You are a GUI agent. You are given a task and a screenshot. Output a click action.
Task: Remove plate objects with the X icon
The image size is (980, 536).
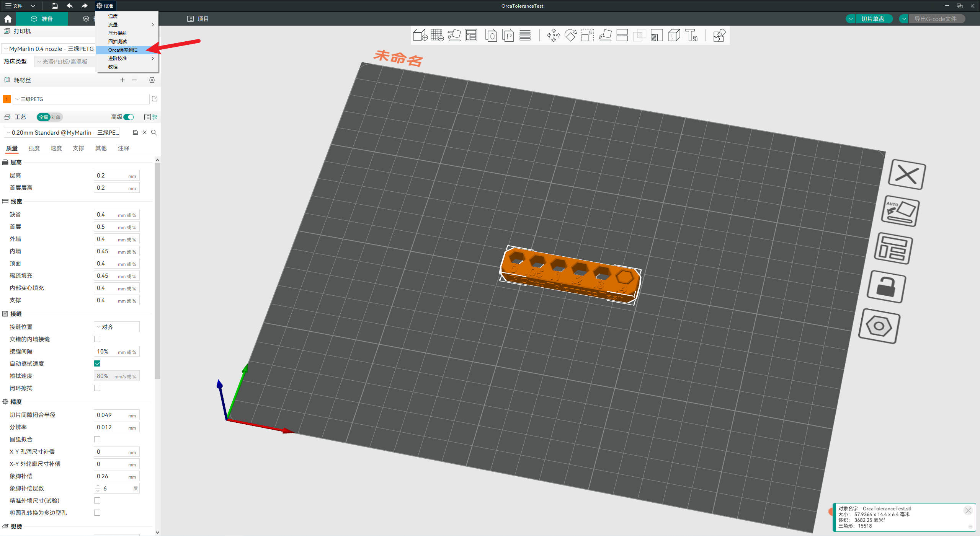[x=907, y=175]
